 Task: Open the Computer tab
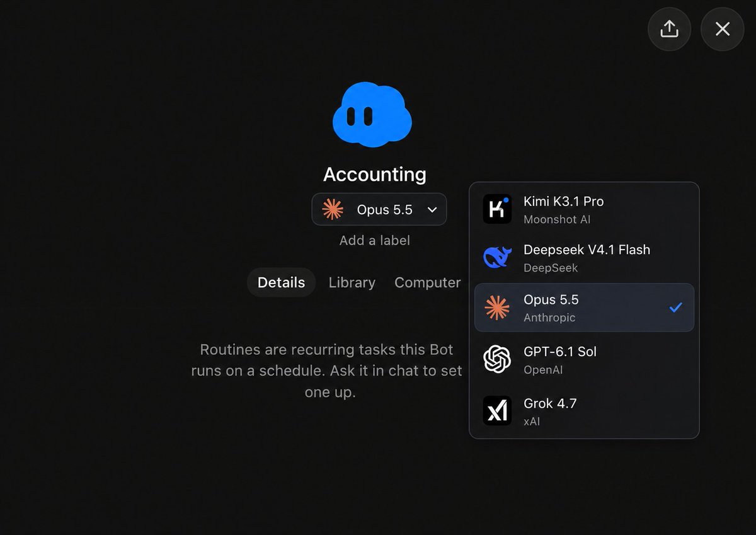pyautogui.click(x=428, y=282)
